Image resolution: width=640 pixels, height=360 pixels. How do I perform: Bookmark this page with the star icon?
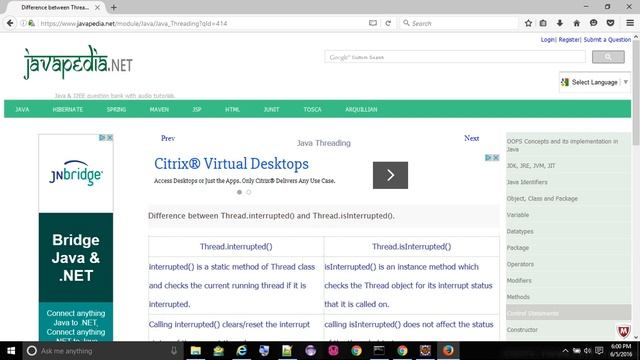[528, 23]
